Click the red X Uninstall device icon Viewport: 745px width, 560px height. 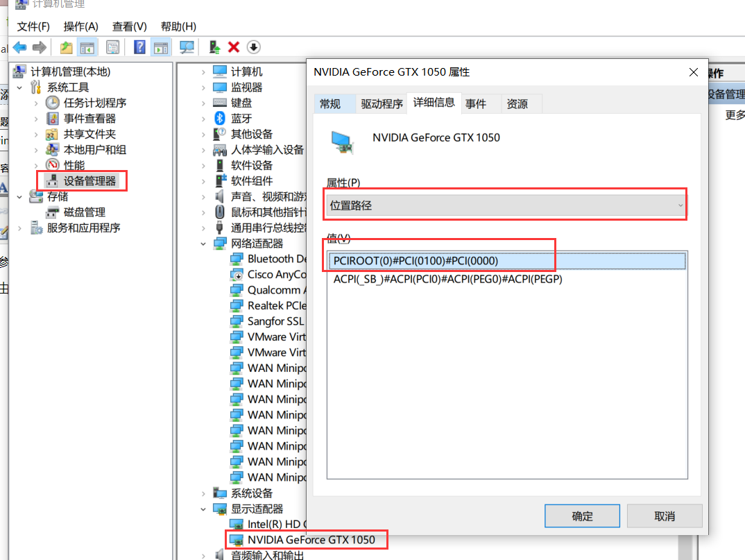pyautogui.click(x=234, y=47)
